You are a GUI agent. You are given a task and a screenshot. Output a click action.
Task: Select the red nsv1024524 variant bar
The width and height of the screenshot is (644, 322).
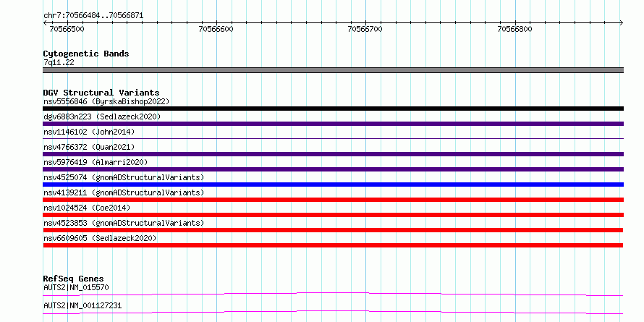pos(333,215)
